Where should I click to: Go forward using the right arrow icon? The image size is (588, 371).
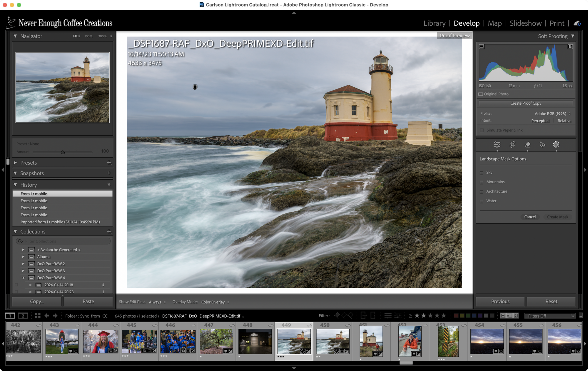click(x=55, y=316)
